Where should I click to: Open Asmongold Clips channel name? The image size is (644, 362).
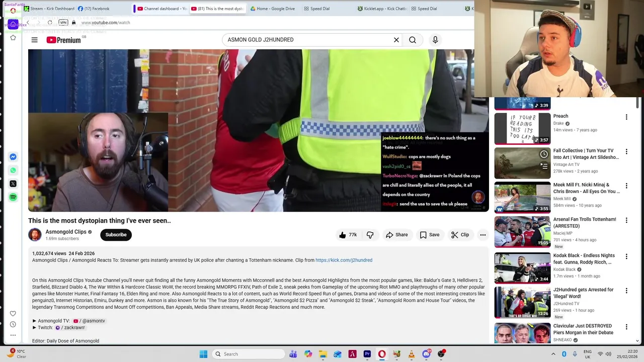66,232
